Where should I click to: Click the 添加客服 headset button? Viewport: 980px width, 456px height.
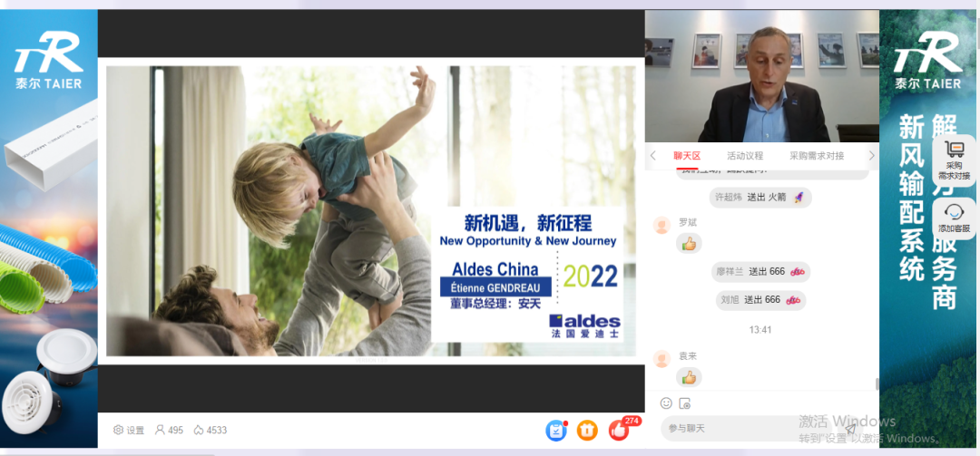coord(954,218)
